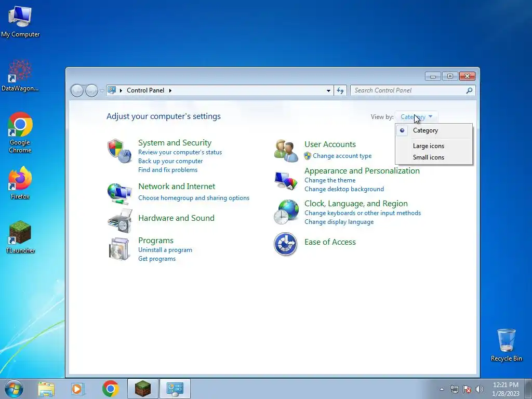Click the Control Panel breadcrumb text
This screenshot has height=399, width=532.
click(145, 90)
